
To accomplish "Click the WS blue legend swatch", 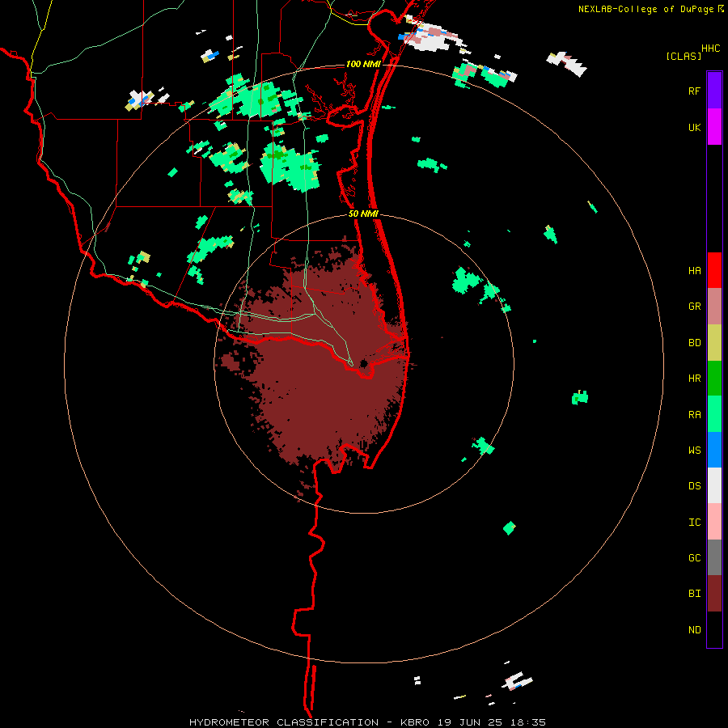I will pyautogui.click(x=714, y=450).
